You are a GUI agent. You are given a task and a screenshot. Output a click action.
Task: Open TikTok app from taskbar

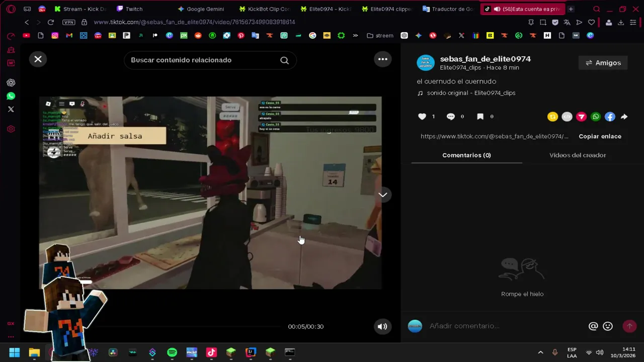[x=211, y=352]
